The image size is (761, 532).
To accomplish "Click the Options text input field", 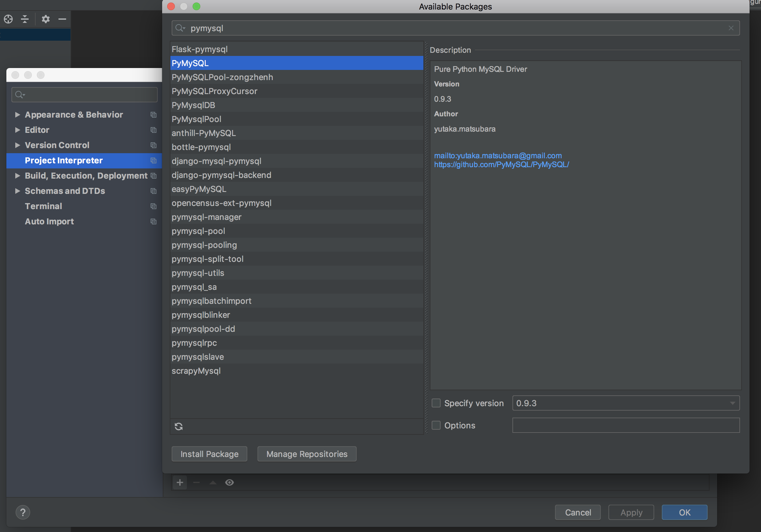I will [626, 425].
